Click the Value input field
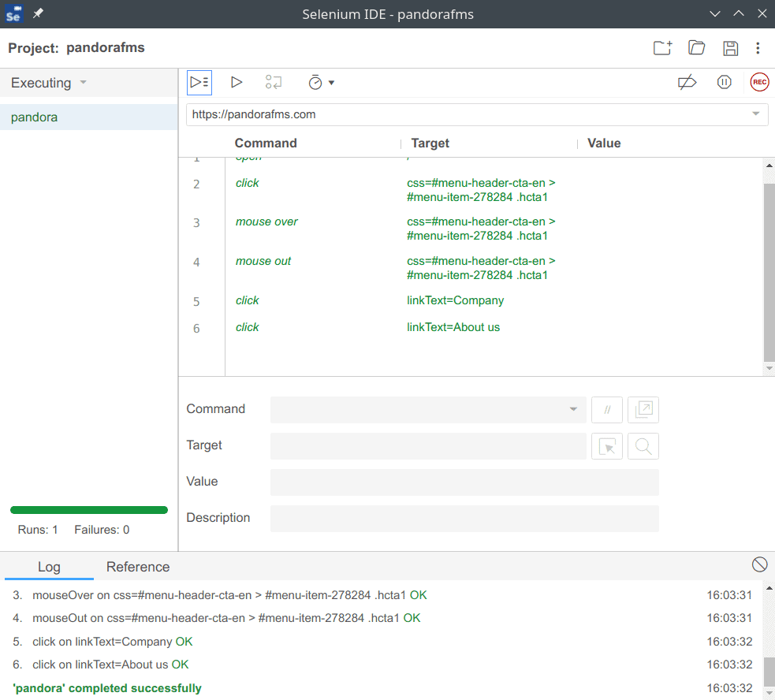Image resolution: width=775 pixels, height=700 pixels. tap(464, 482)
